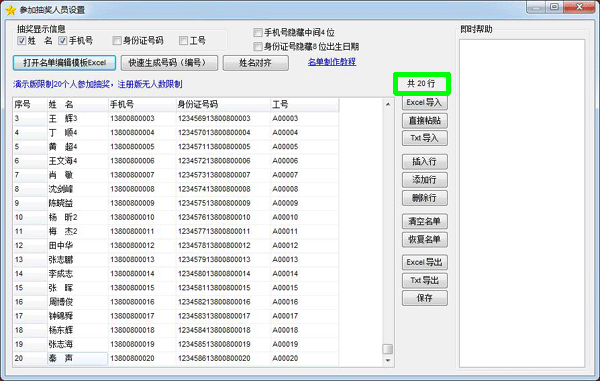Select phone cell 13800800005
Image resolution: width=600 pixels, height=381 pixels.
142,147
